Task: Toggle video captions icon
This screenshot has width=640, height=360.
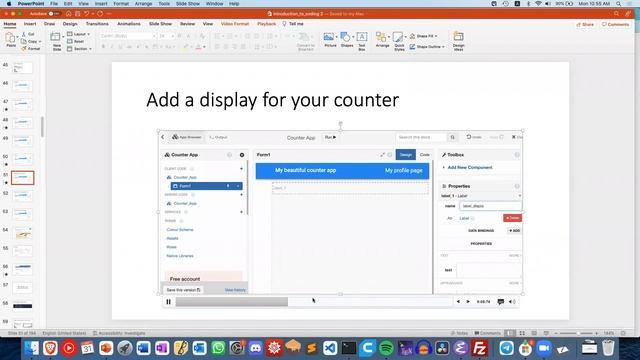Action: 501,302
